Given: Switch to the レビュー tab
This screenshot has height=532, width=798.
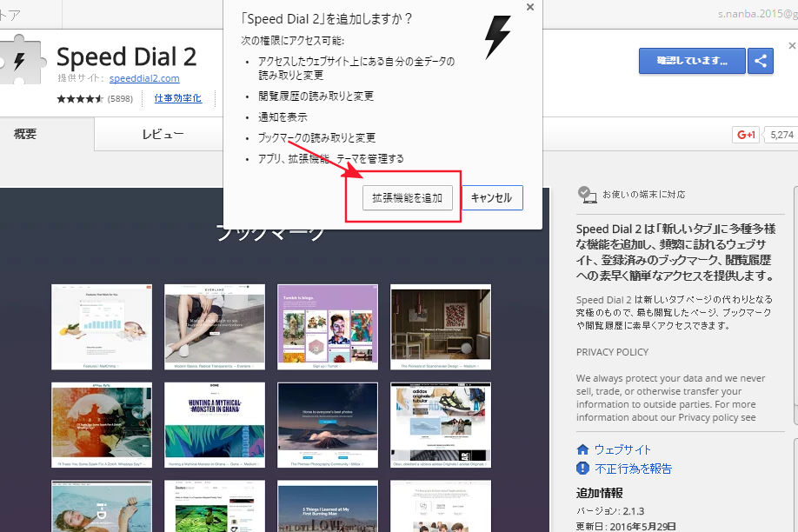Looking at the screenshot, I should pos(163,134).
